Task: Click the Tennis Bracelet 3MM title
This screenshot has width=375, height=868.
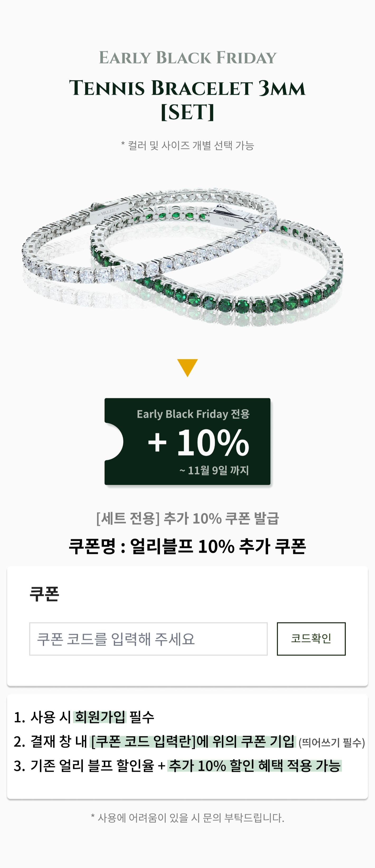Action: pyautogui.click(x=187, y=88)
